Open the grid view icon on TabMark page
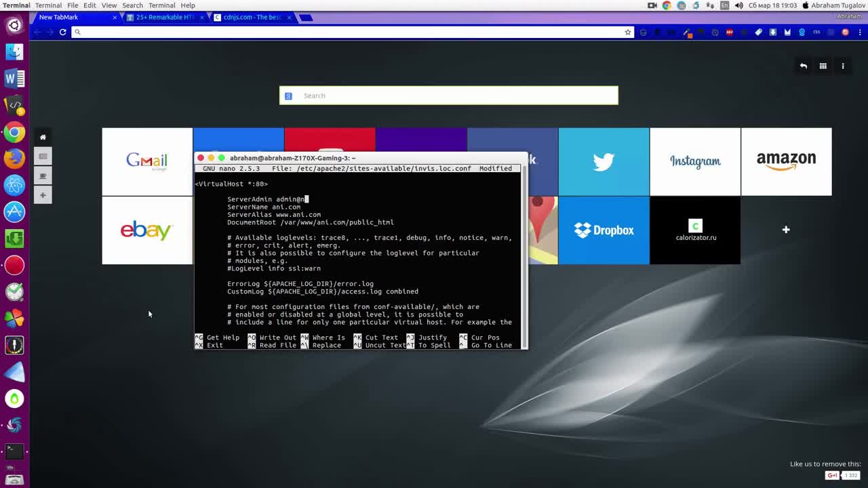 (x=823, y=66)
